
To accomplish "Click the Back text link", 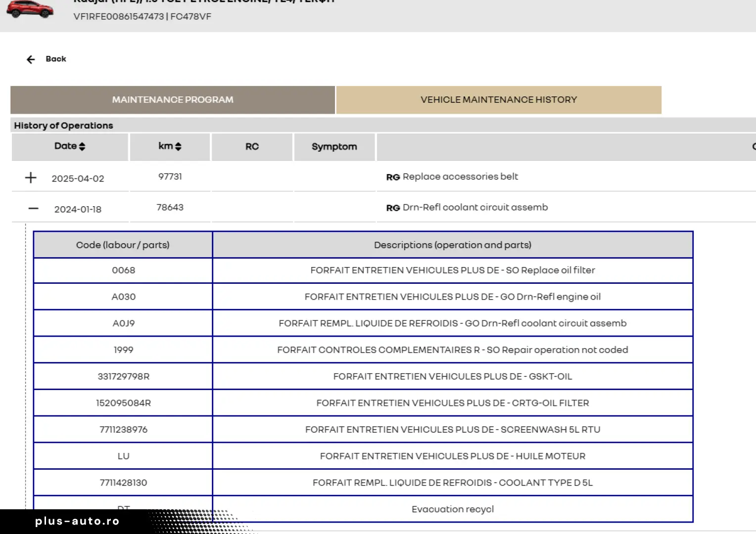I will [55, 59].
